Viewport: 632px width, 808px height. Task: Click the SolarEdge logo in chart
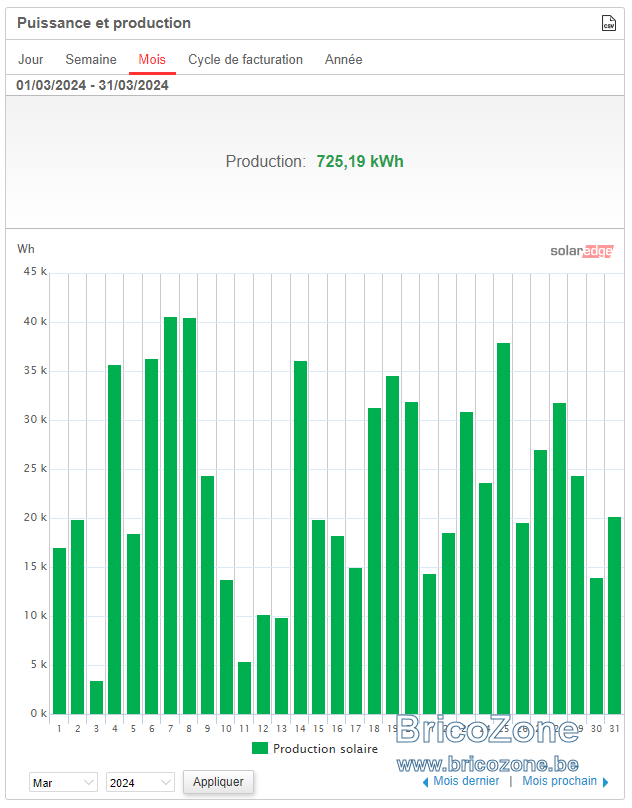coord(581,251)
